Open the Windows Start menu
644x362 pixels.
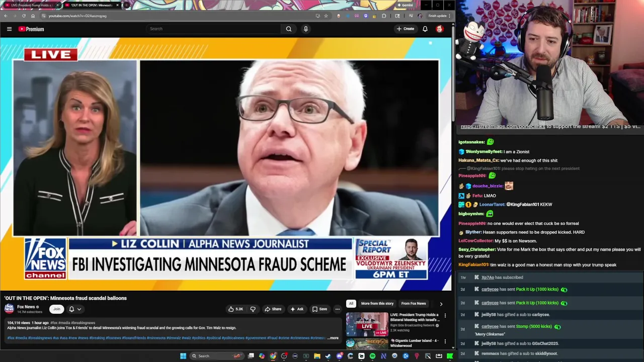[x=183, y=356]
